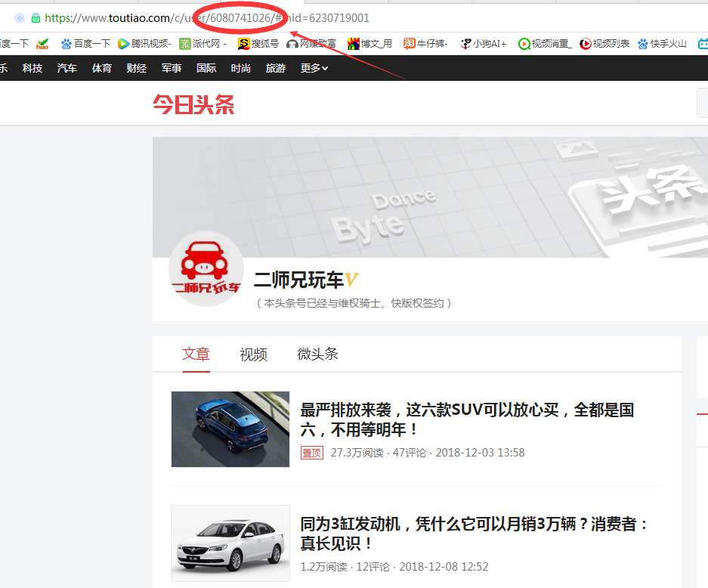The image size is (708, 588).
Task: Open the 快手火山 bookmark
Action: click(662, 44)
